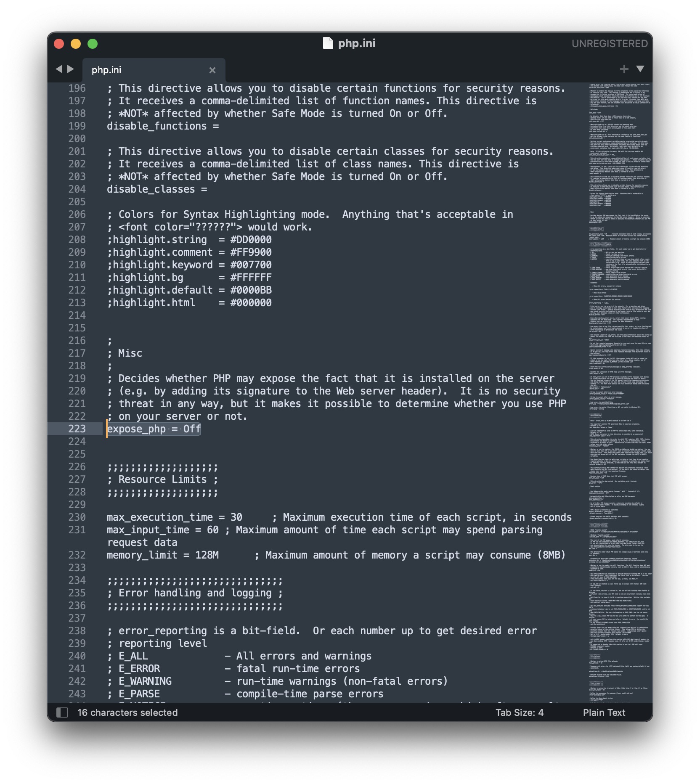Click the '; Error handling and logging ;' heading
The height and width of the screenshot is (784, 700).
[195, 593]
